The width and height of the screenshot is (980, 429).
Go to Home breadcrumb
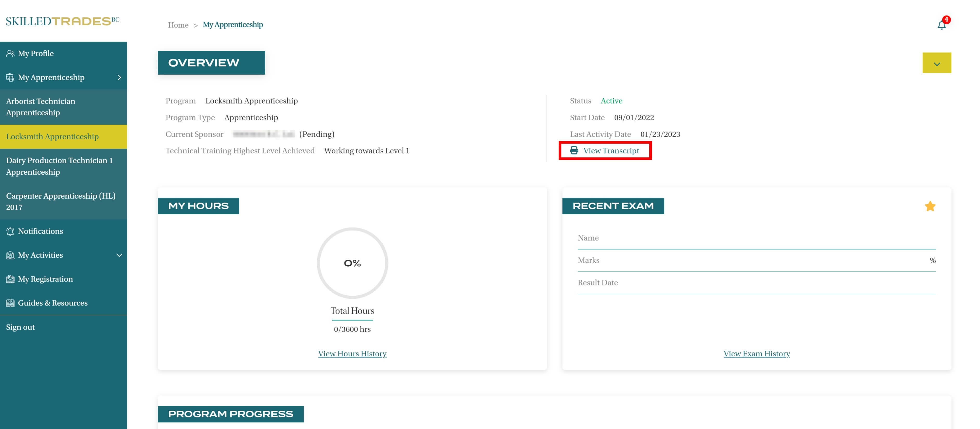pos(178,25)
